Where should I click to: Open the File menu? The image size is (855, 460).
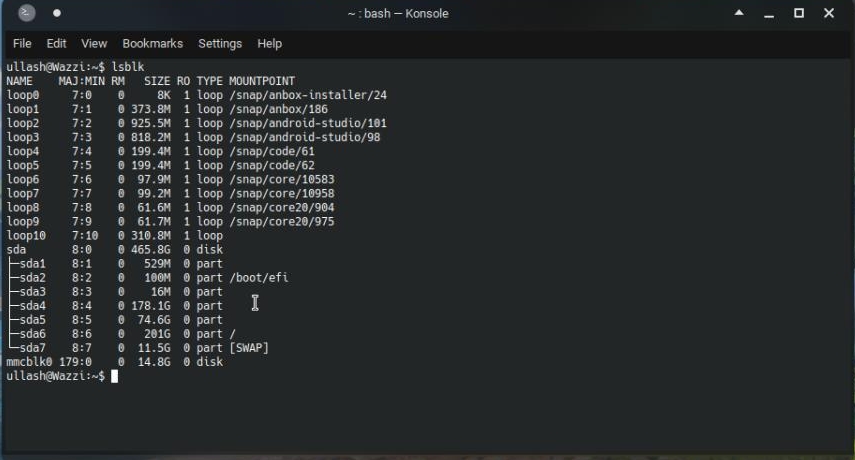pos(22,44)
